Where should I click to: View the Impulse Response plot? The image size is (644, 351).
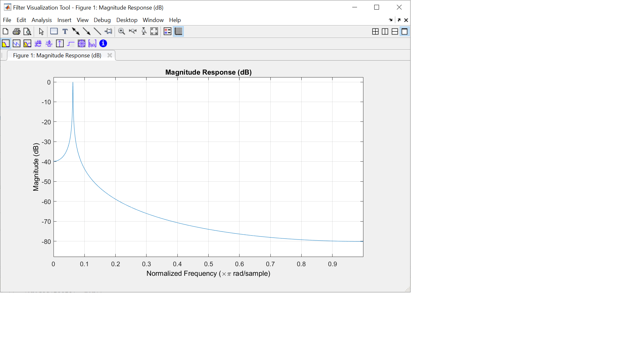(60, 43)
